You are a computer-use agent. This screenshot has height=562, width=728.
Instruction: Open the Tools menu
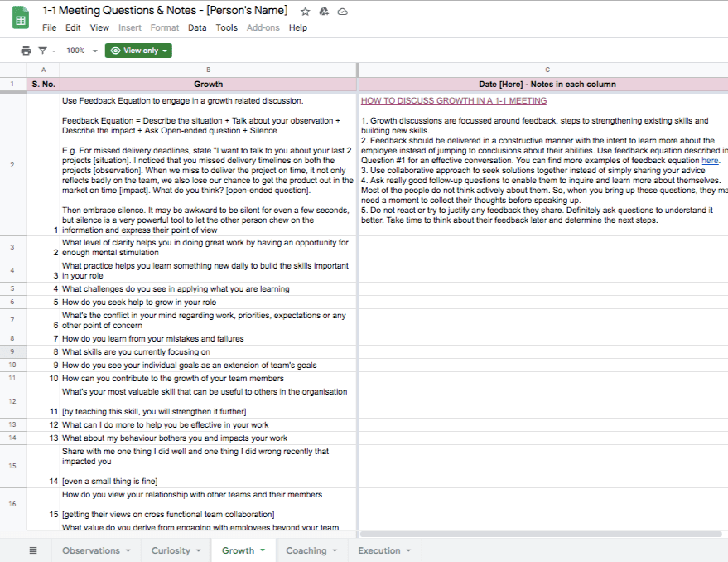pyautogui.click(x=227, y=28)
